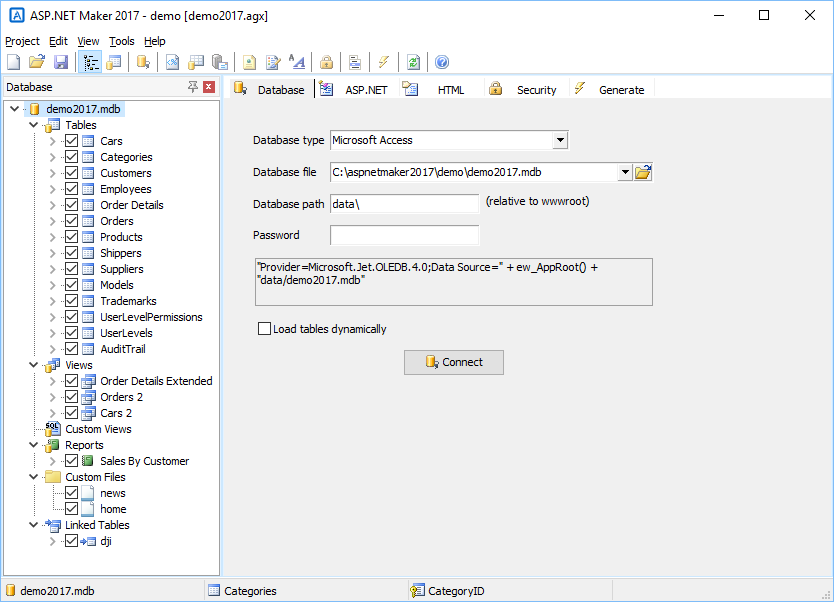Expand the Order Details table node
This screenshot has width=834, height=602.
tap(52, 205)
